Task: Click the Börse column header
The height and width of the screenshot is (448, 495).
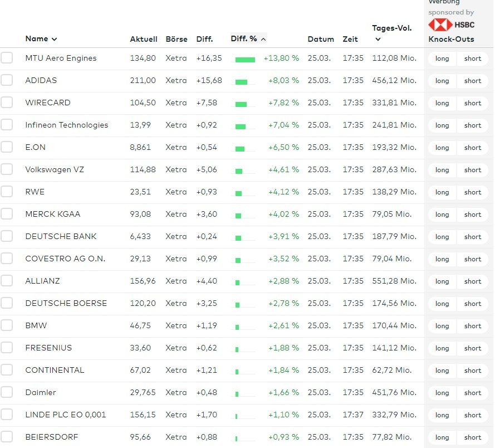Action: 176,39
